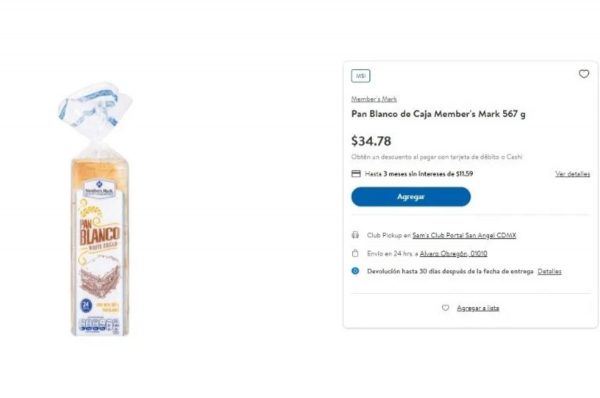The width and height of the screenshot is (600, 398).
Task: Click the product title Pan Blanco de Caja
Action: point(439,114)
